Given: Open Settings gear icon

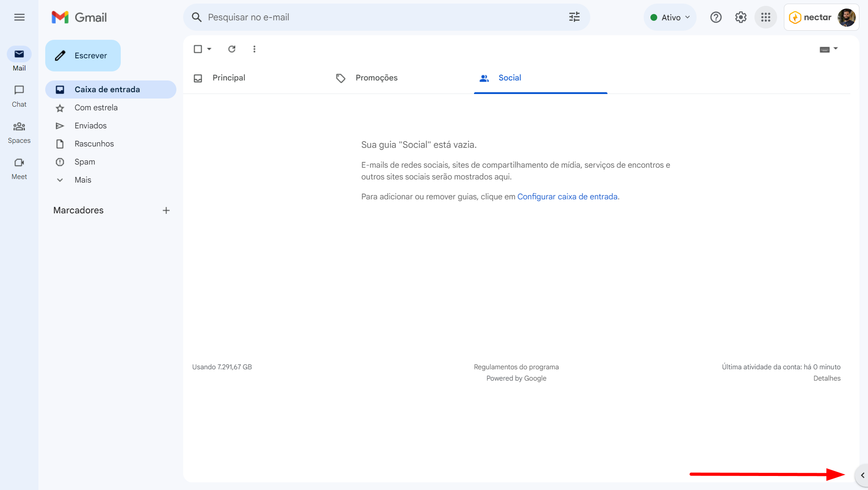Looking at the screenshot, I should [x=740, y=17].
